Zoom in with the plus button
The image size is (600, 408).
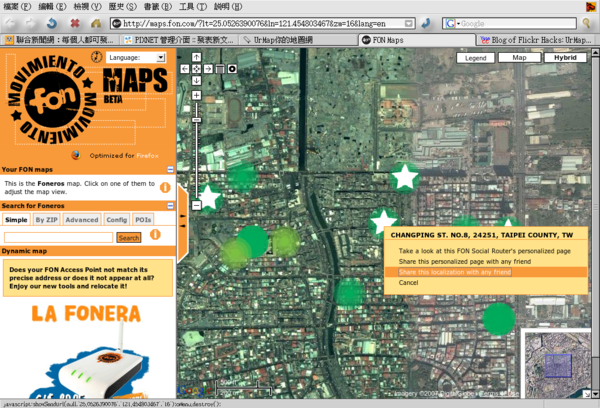[196, 95]
